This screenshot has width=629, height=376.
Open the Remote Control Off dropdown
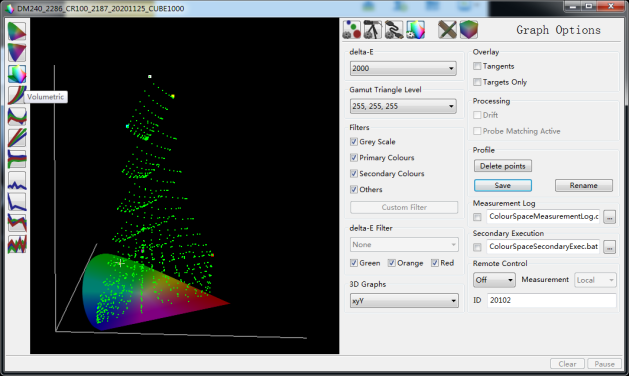point(494,280)
